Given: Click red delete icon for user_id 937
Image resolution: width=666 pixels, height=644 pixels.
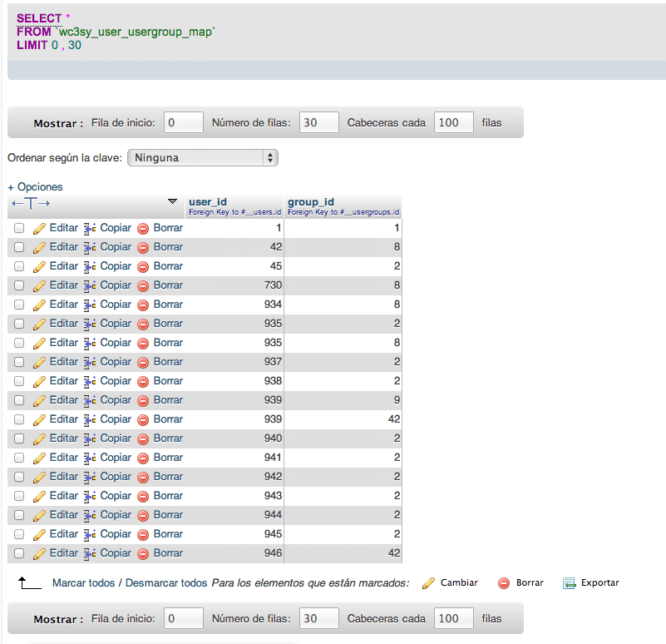Looking at the screenshot, I should [x=143, y=362].
